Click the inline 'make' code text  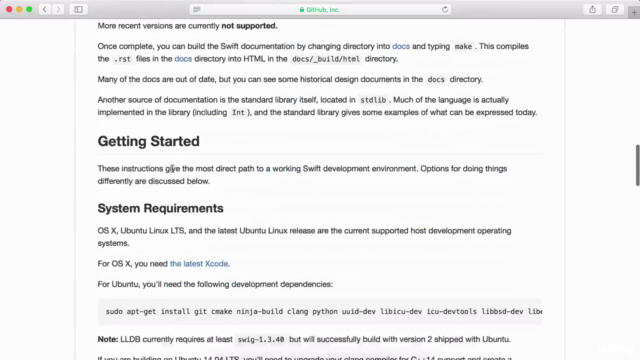point(463,47)
